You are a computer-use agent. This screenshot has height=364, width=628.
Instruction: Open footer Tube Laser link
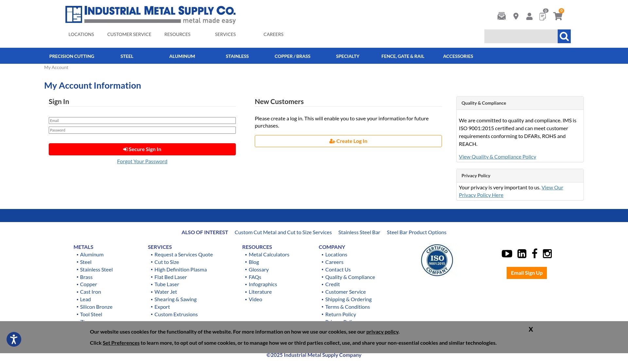167,285
